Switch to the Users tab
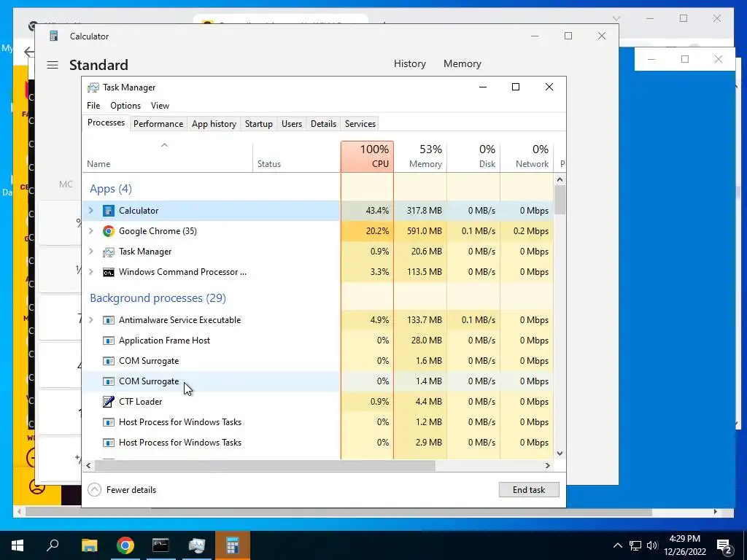This screenshot has height=560, width=747. [x=292, y=124]
